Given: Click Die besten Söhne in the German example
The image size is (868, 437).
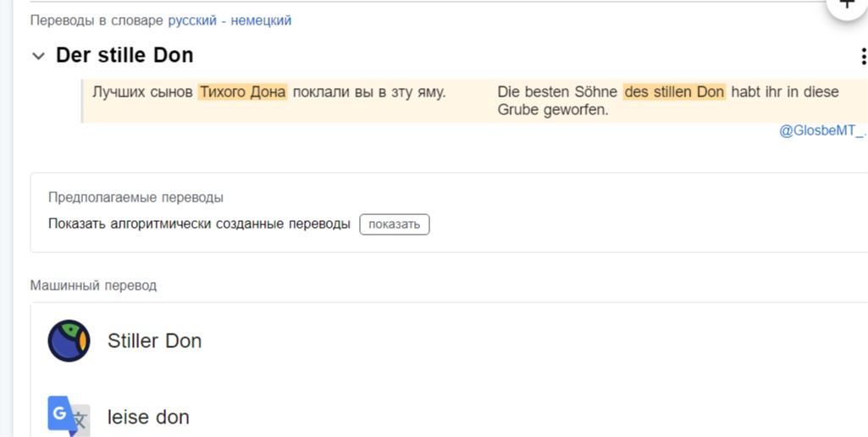Looking at the screenshot, I should point(557,91).
